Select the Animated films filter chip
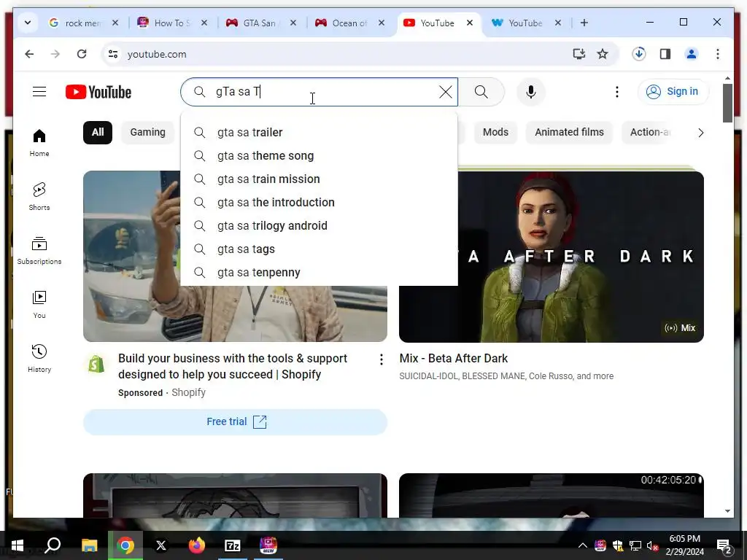The height and width of the screenshot is (560, 747). [x=569, y=133]
